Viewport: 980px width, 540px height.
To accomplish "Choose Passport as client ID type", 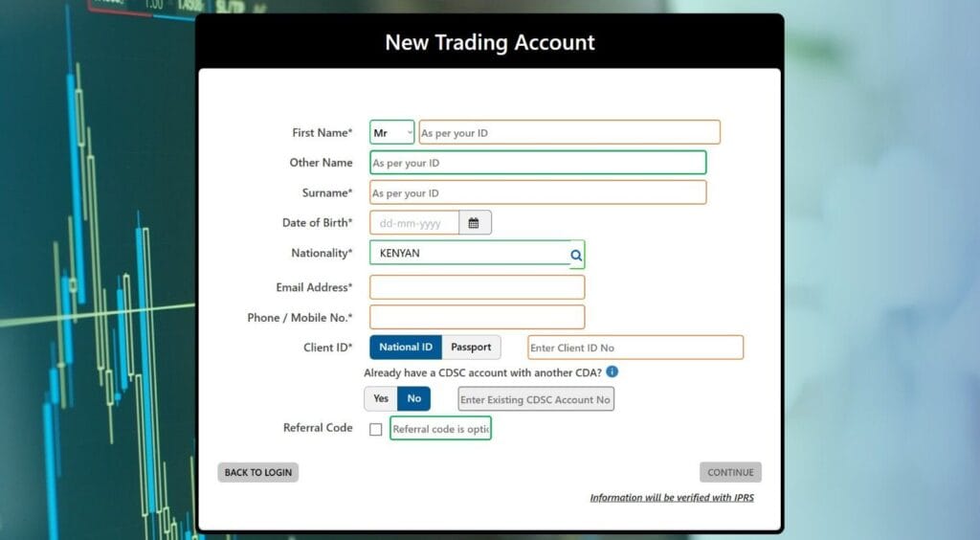I will [x=471, y=348].
